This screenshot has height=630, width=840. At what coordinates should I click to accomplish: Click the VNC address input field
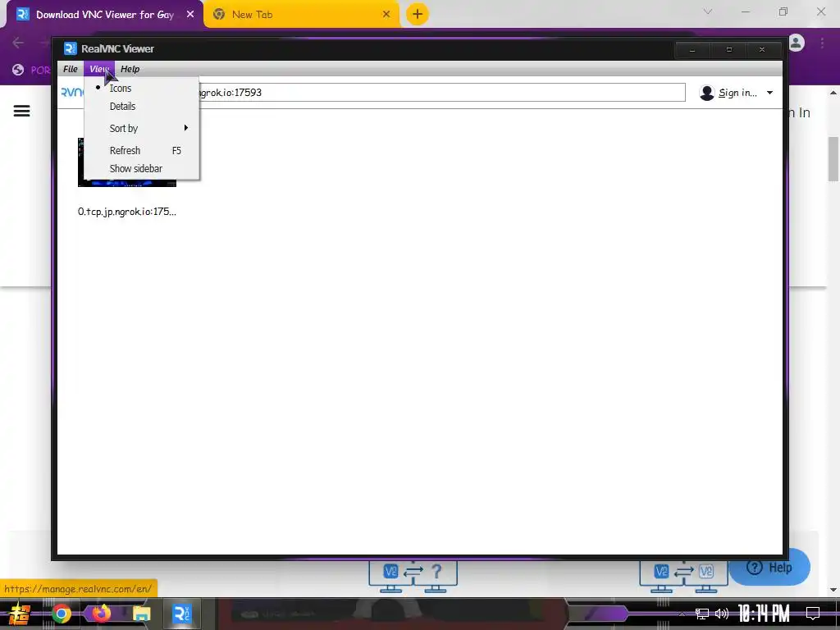[x=441, y=93]
